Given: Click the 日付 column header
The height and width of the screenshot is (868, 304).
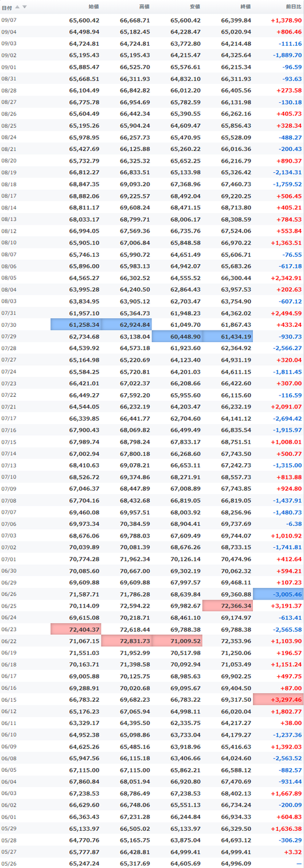Looking at the screenshot, I should [x=7, y=7].
